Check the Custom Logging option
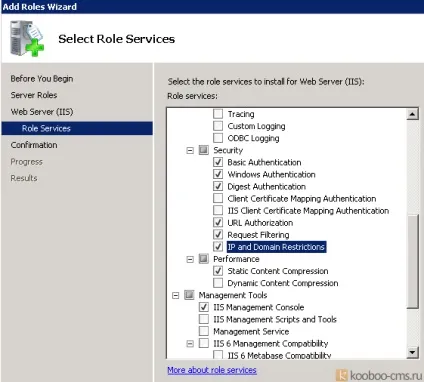Screen dimensions: 424x382 [218, 126]
